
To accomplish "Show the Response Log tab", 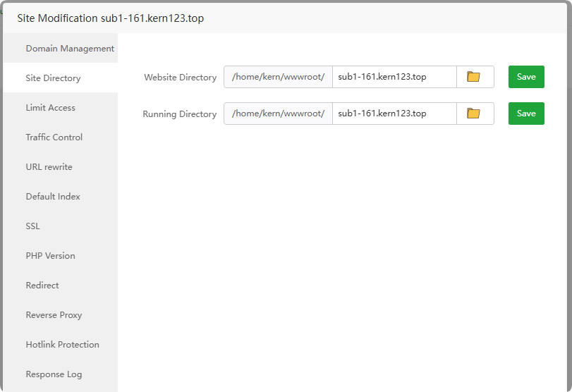I will (x=61, y=374).
